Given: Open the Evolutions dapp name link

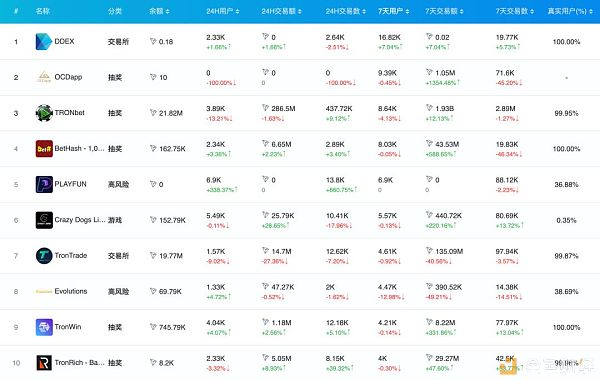Looking at the screenshot, I should click(71, 292).
